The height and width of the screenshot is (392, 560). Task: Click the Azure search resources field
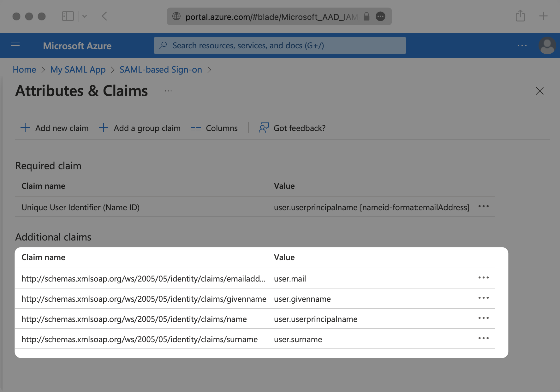point(280,46)
